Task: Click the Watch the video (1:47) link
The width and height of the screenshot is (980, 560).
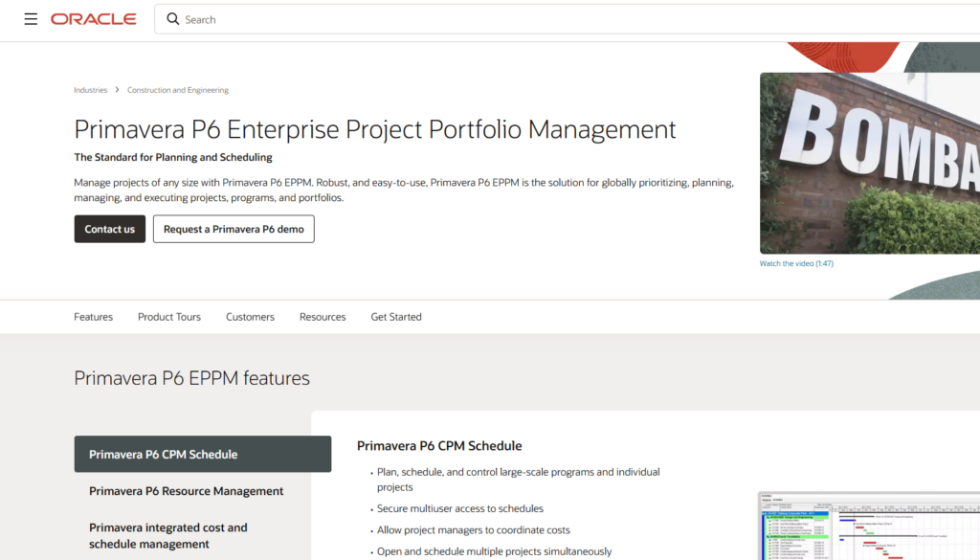Action: coord(796,264)
